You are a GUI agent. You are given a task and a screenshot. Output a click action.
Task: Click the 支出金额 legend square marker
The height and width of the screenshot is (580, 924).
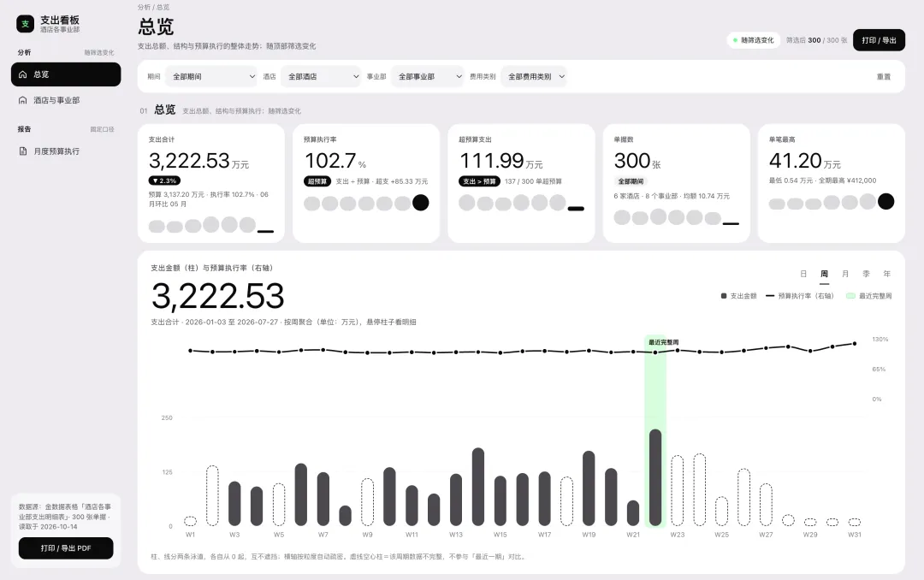click(724, 296)
